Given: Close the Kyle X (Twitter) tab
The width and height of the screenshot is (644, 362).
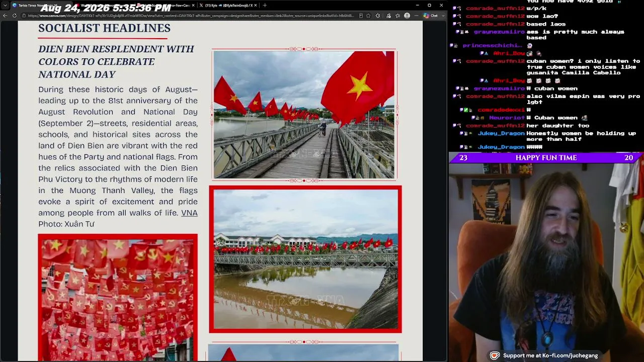Looking at the screenshot, I should (255, 6).
